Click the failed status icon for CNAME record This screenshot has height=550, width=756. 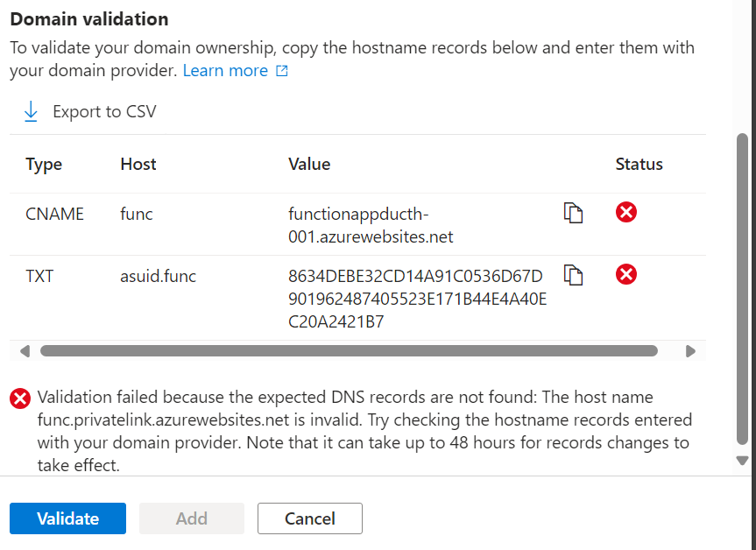pos(625,212)
